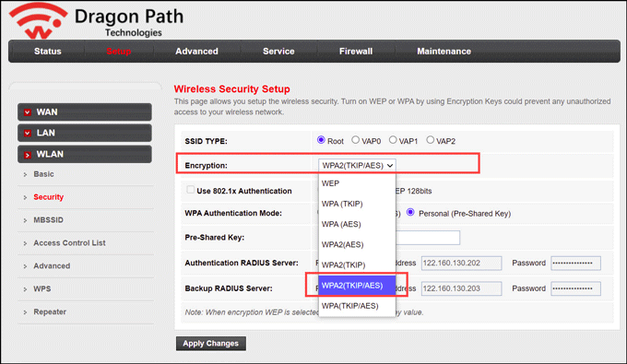Screen dimensions: 627x364
Task: Click the Dragon Path Wi-Fi logo
Action: (x=39, y=21)
